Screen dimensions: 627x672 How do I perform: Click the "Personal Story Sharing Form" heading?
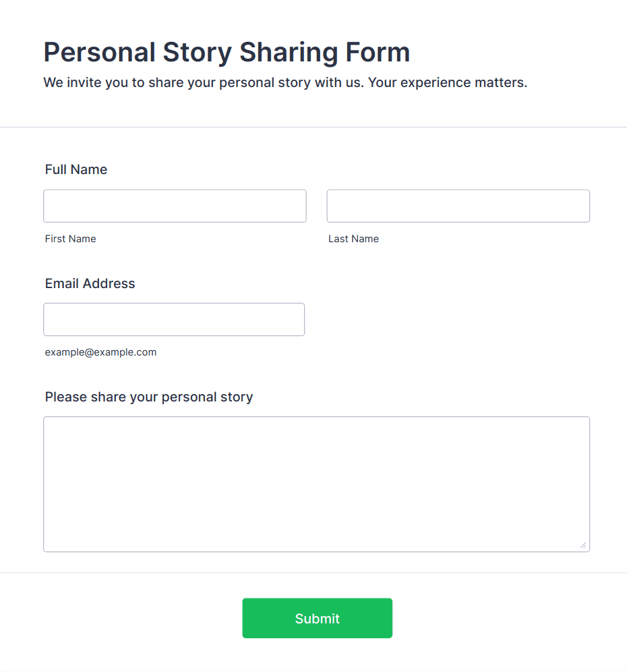[x=227, y=52]
